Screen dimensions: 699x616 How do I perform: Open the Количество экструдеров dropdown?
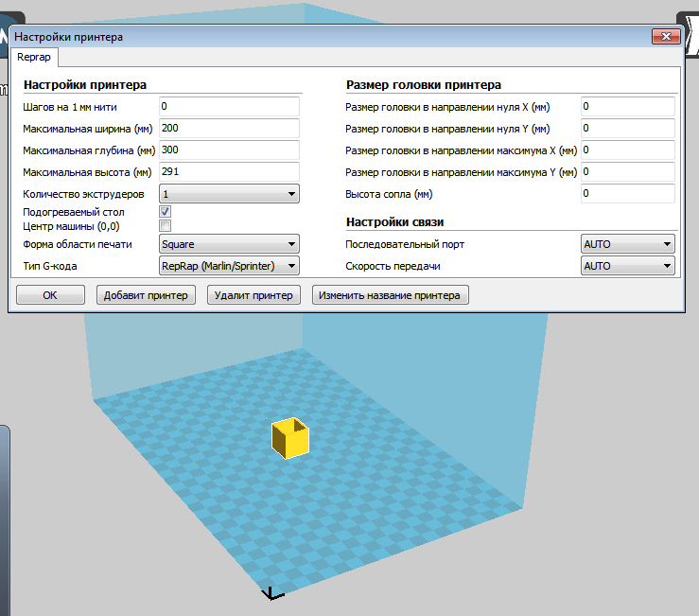pos(229,194)
